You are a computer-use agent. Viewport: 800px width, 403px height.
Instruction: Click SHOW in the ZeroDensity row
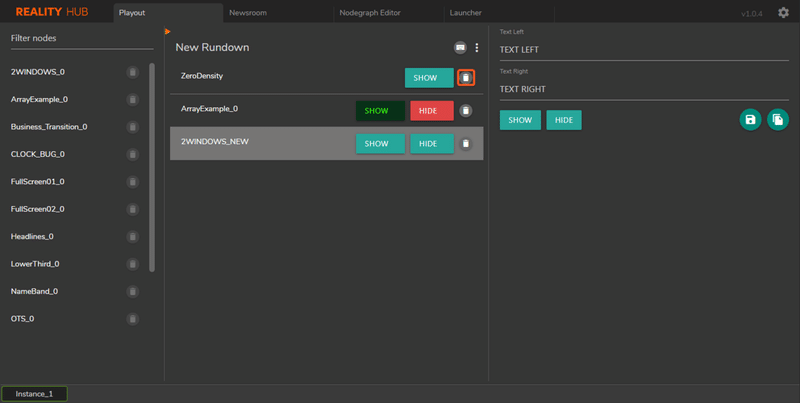[x=429, y=78]
